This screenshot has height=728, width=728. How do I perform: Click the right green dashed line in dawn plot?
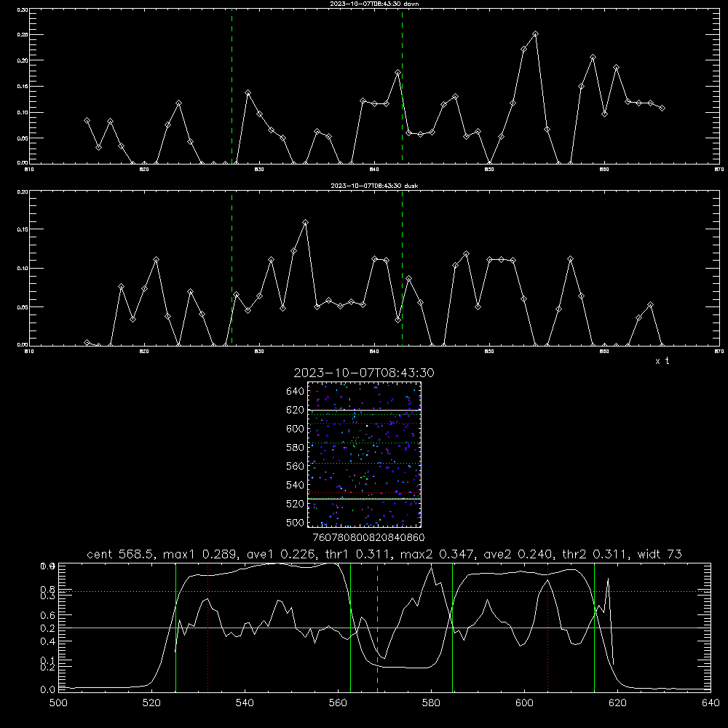pos(402,86)
